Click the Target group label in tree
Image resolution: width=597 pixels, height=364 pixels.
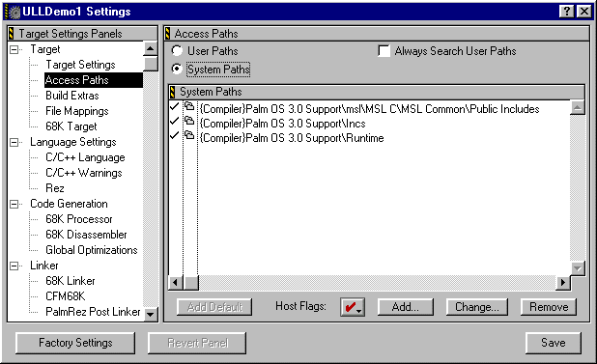pos(45,49)
